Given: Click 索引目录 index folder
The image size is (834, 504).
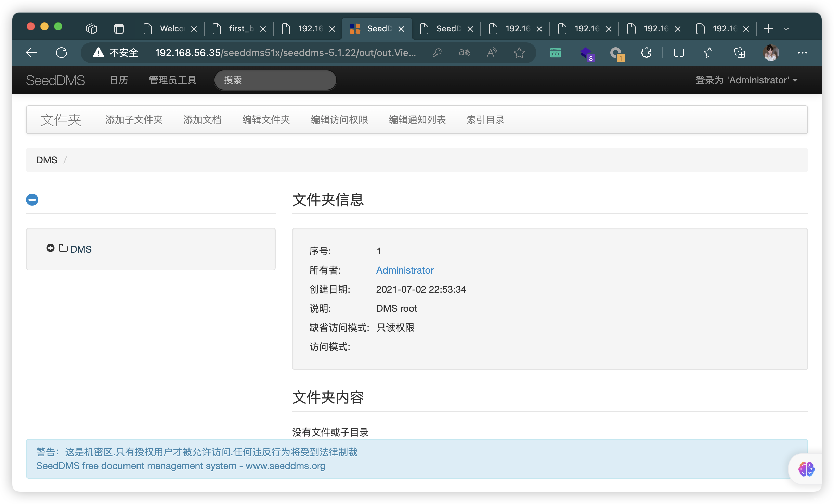Looking at the screenshot, I should pyautogui.click(x=485, y=120).
